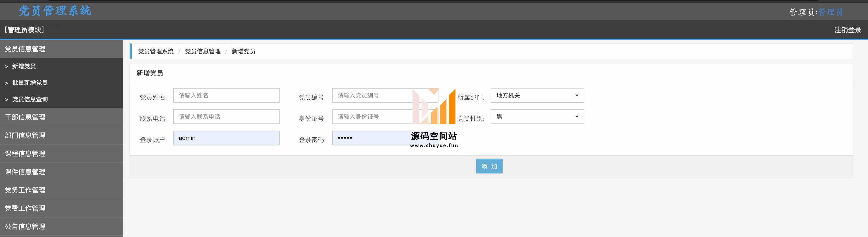Click the 党员管理系统 title logo

55,10
